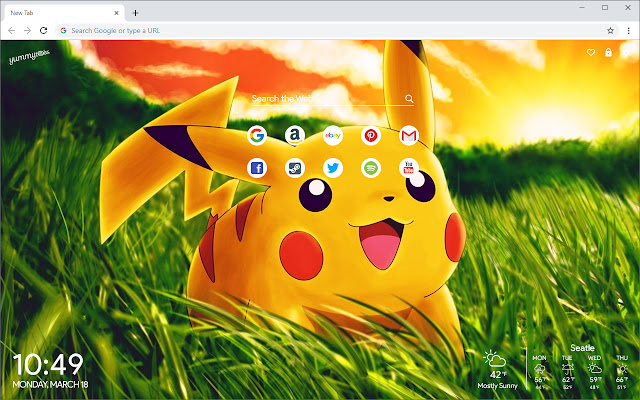The image size is (640, 400).
Task: Open the YouTube shortcut icon
Action: click(x=409, y=168)
